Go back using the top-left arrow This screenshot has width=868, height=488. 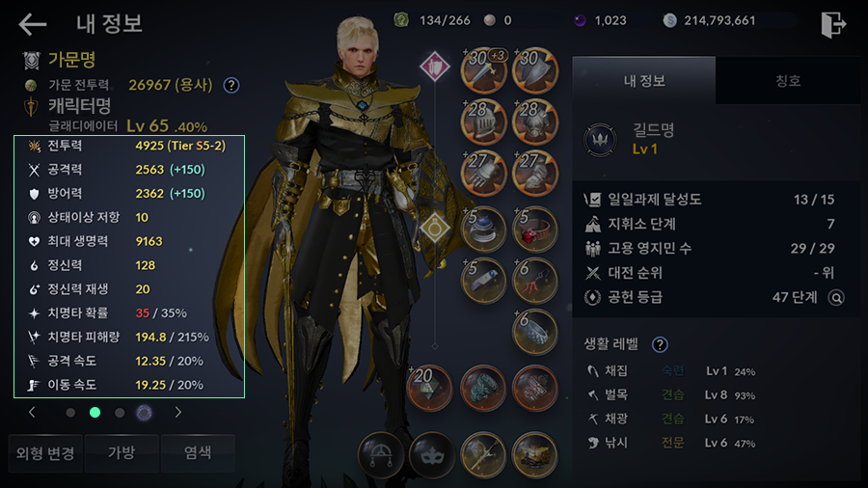[x=32, y=24]
